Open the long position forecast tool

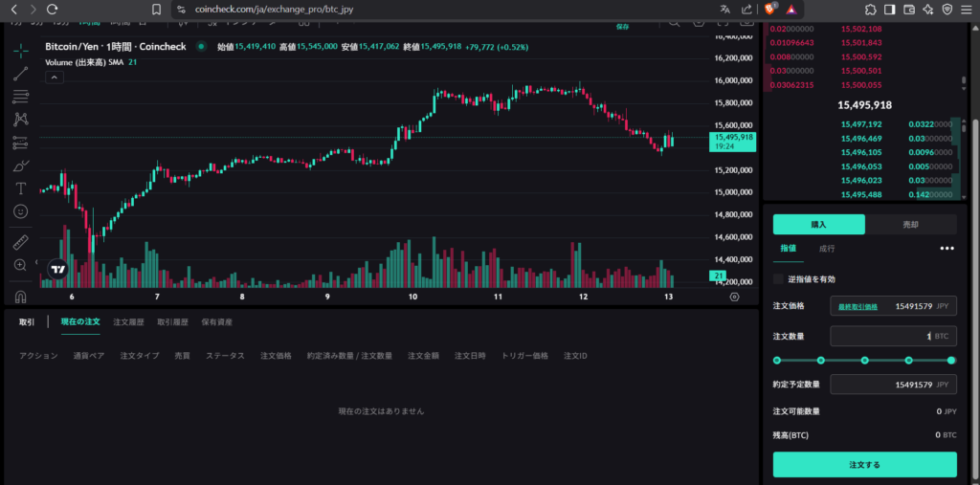(21, 143)
